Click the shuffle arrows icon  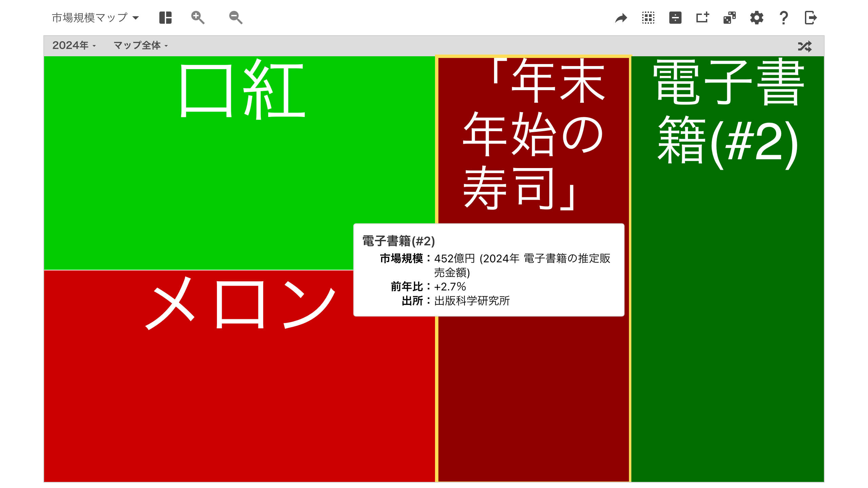805,46
